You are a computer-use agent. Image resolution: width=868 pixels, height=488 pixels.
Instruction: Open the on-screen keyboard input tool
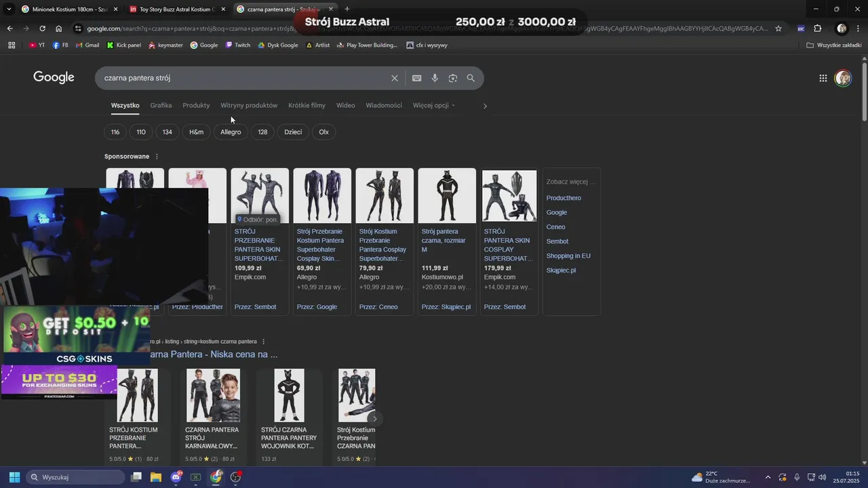pos(417,78)
